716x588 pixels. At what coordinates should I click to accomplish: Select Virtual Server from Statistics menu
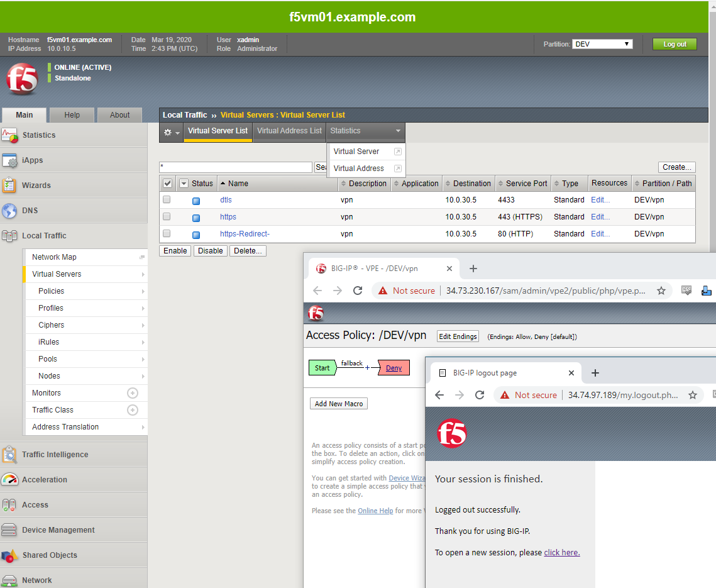(x=356, y=151)
